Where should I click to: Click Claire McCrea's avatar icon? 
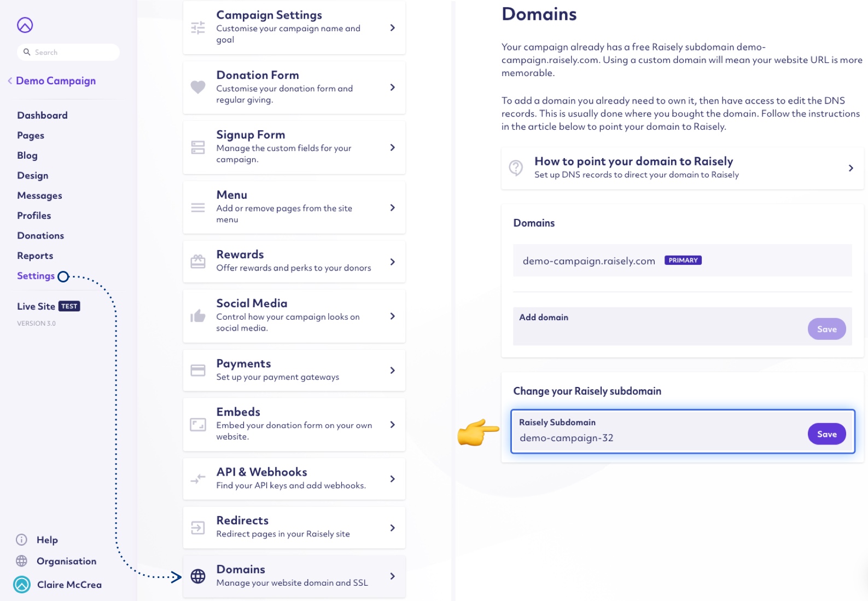point(22,585)
